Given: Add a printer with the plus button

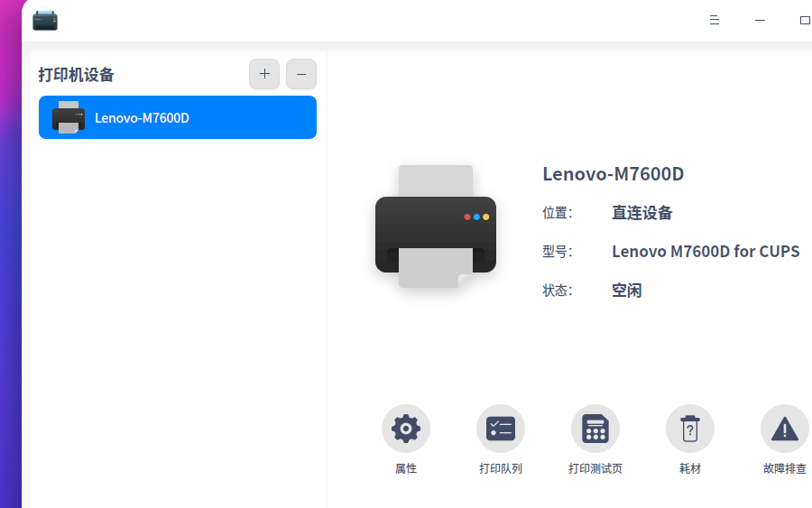Looking at the screenshot, I should (x=264, y=74).
